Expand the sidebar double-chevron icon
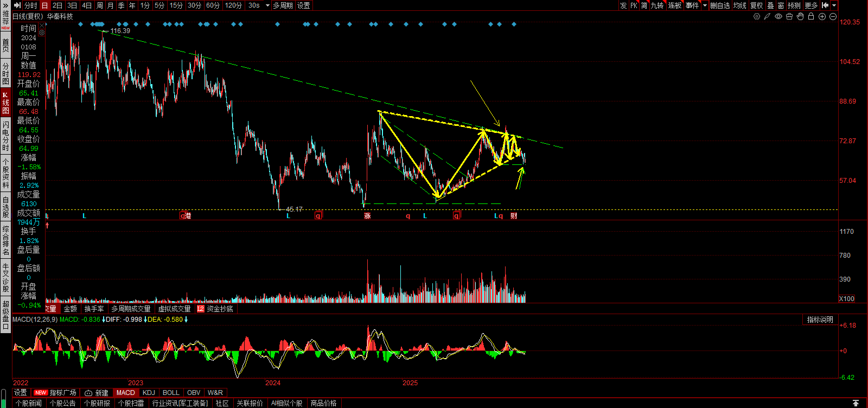Screen dimensions: 868x408 point(5,5)
